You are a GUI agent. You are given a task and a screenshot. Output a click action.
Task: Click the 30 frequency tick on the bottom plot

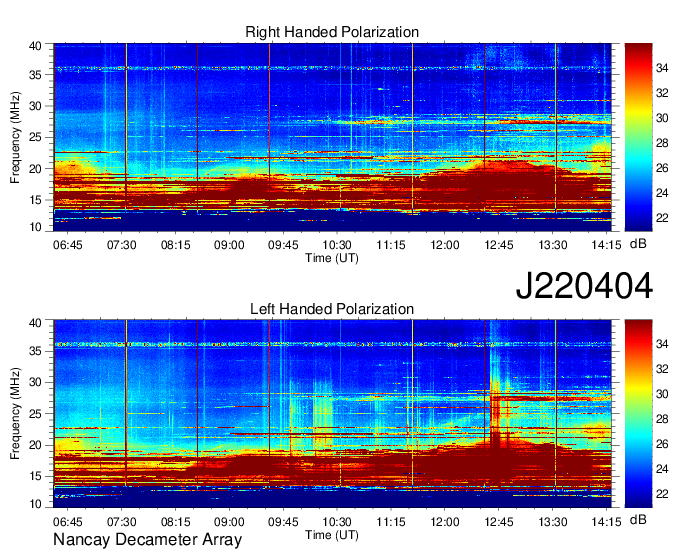pos(35,382)
